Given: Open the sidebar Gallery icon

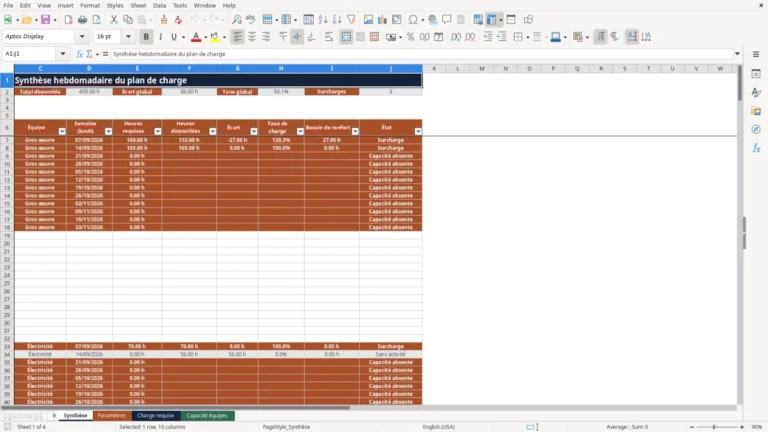Looking at the screenshot, I should click(756, 111).
